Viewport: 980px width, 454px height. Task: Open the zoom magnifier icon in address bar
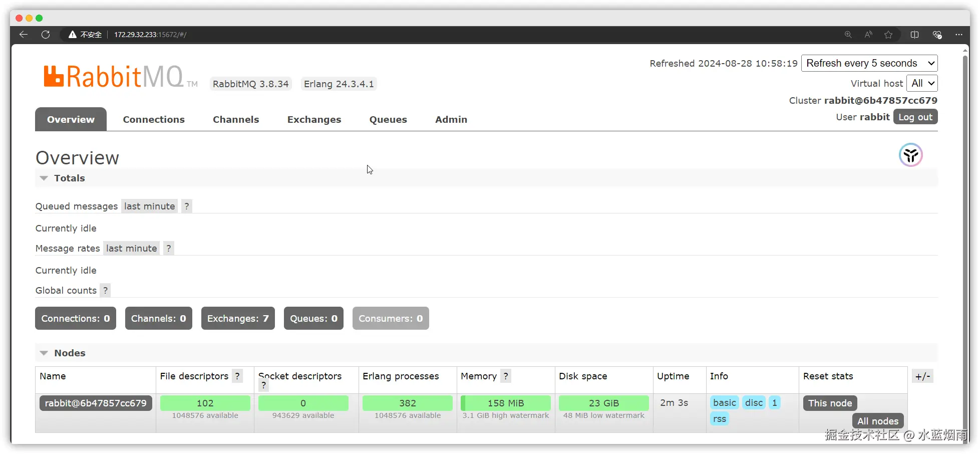click(x=848, y=35)
